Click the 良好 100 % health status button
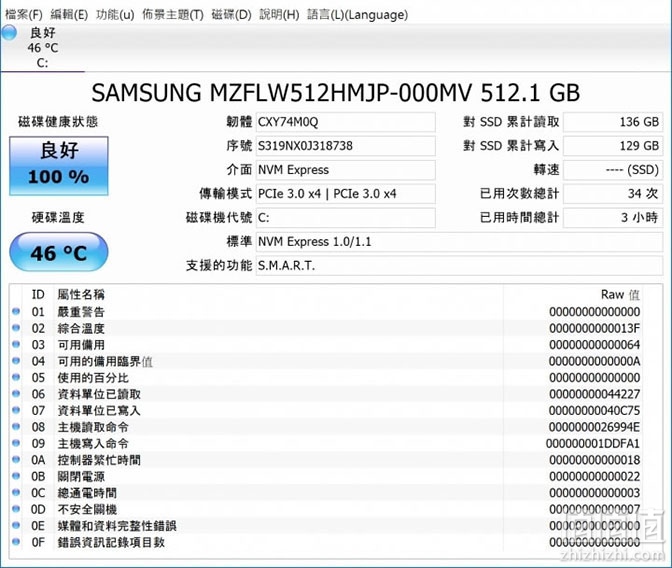672x568 pixels. pyautogui.click(x=59, y=166)
